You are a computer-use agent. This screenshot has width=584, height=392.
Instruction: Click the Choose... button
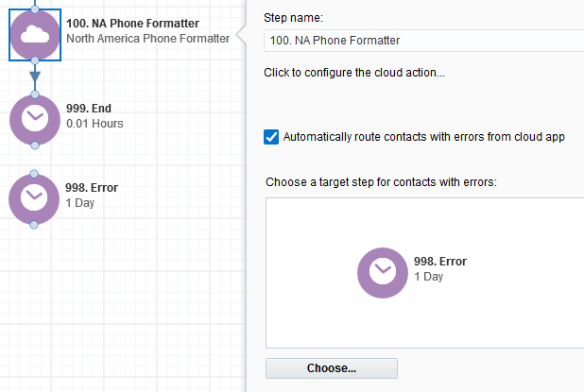(x=332, y=368)
